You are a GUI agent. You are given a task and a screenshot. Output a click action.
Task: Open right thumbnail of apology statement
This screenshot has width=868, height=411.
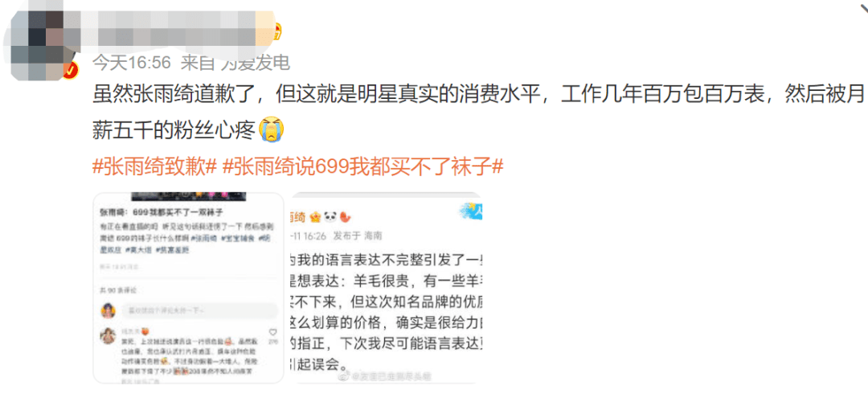tap(386, 288)
